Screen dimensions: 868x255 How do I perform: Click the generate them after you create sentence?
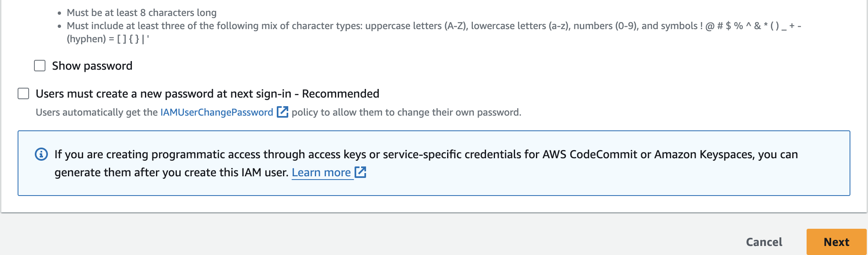point(172,173)
